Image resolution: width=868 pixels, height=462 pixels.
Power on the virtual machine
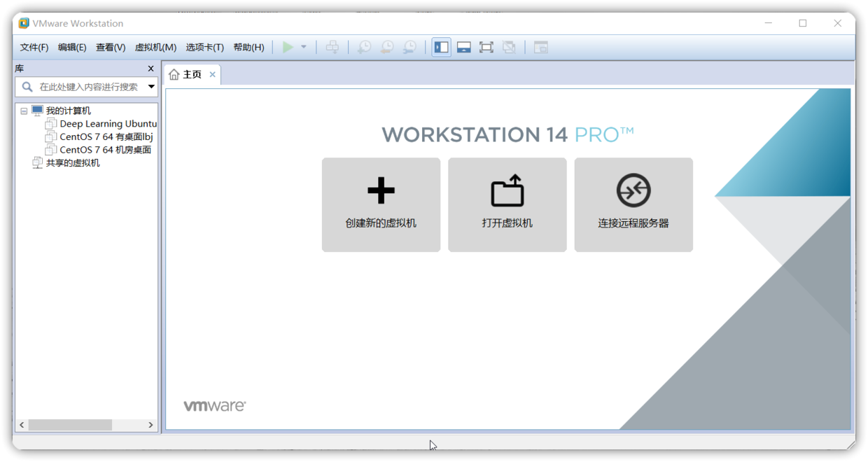[288, 47]
